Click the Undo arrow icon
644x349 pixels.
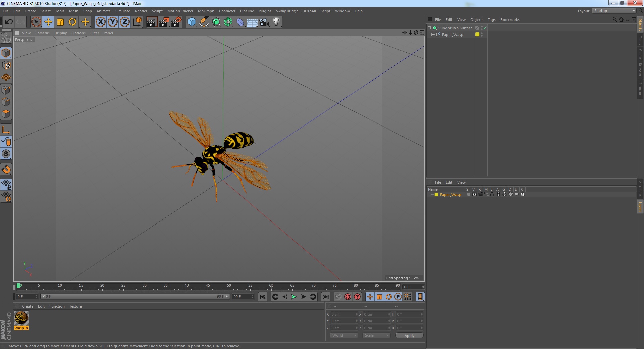pyautogui.click(x=9, y=22)
